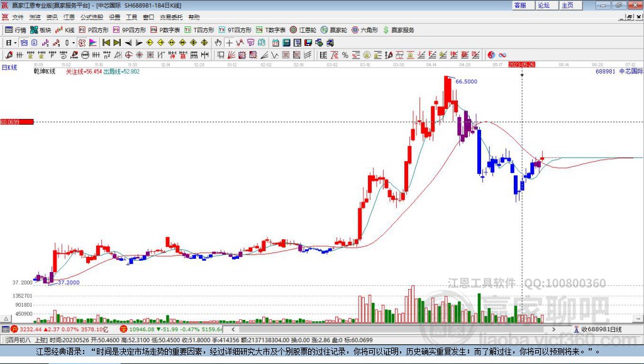
Task: Select the Gann fan lines tool
Action: tap(231, 55)
